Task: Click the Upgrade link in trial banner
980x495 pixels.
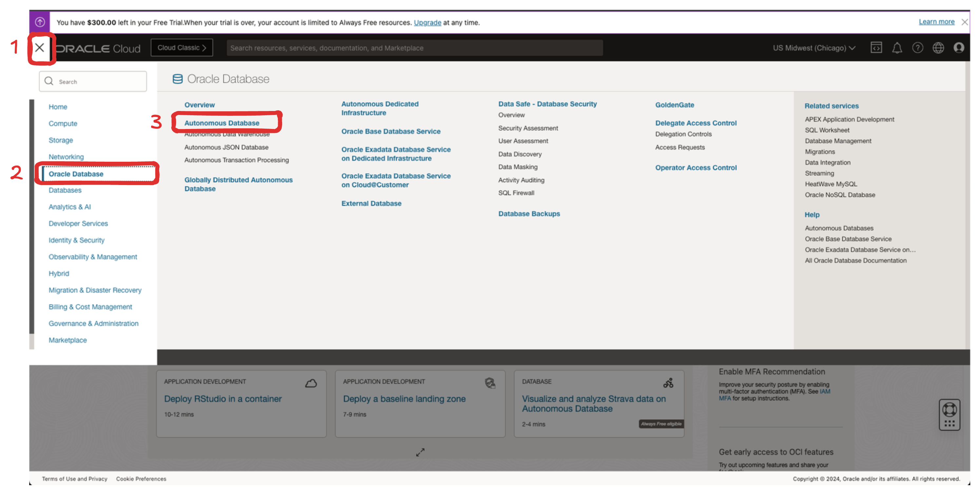Action: click(x=427, y=23)
